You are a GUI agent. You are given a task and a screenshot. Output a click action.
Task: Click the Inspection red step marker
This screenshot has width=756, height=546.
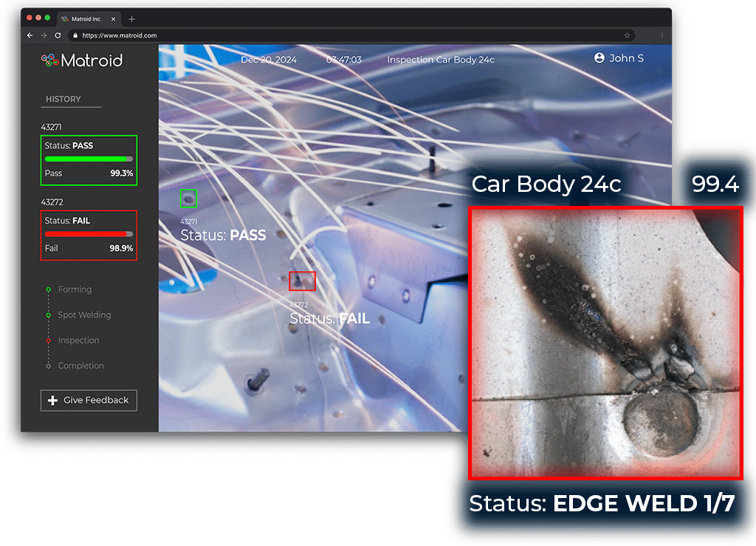point(48,340)
